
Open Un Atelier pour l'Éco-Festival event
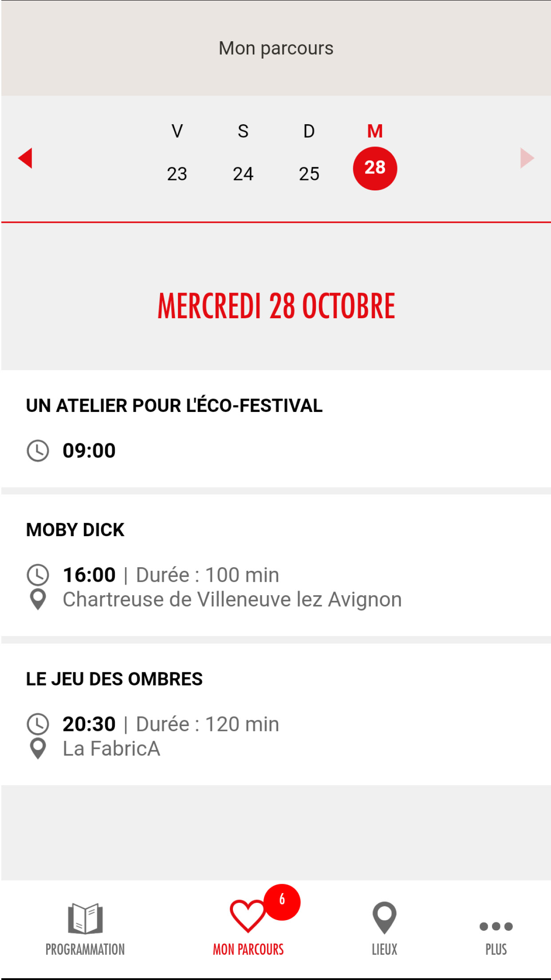coord(174,406)
